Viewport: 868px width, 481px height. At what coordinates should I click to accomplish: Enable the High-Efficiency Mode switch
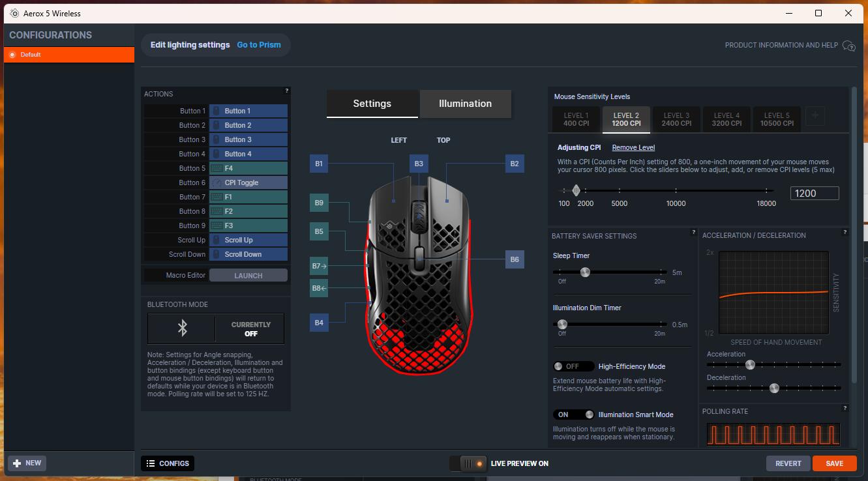point(573,366)
